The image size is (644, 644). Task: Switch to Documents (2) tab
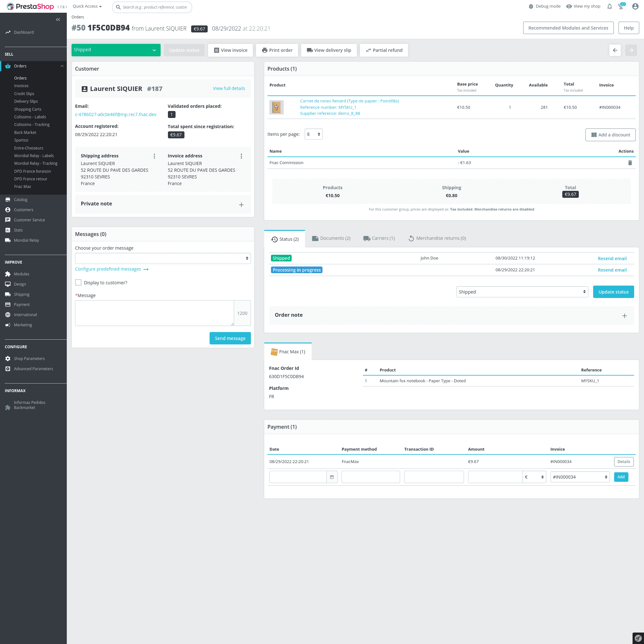click(x=331, y=238)
